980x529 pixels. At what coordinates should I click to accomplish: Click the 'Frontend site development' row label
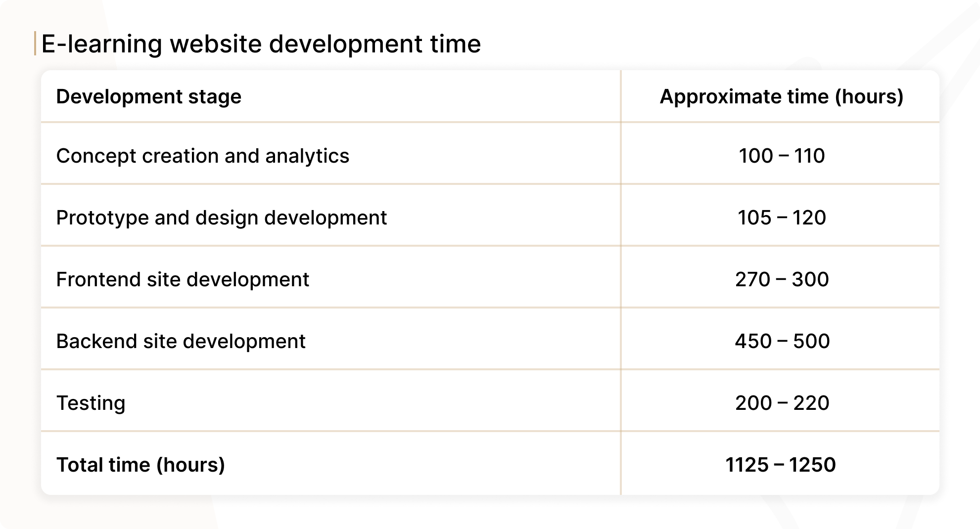pos(183,279)
